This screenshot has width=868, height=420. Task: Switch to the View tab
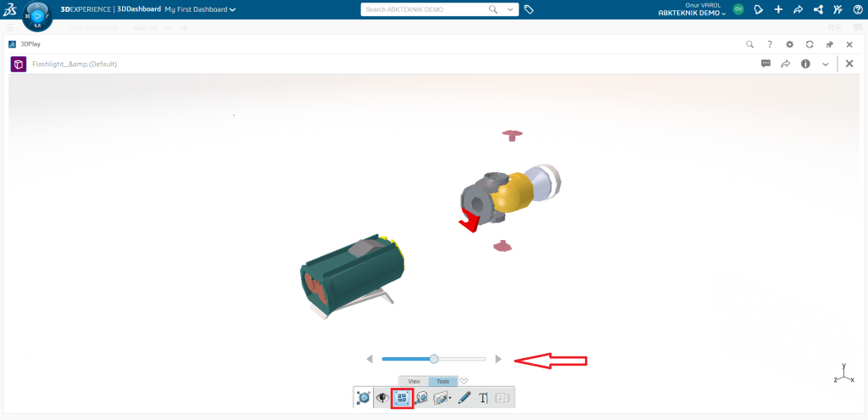click(x=414, y=382)
